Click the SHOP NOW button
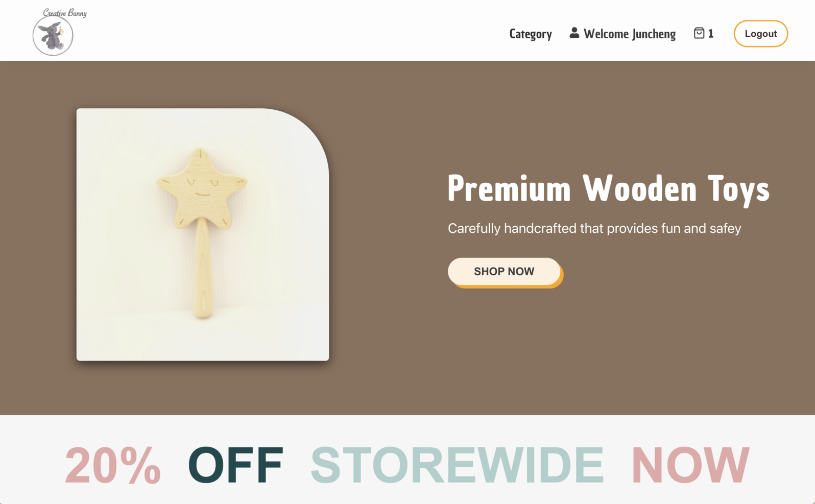The image size is (815, 504). 504,272
